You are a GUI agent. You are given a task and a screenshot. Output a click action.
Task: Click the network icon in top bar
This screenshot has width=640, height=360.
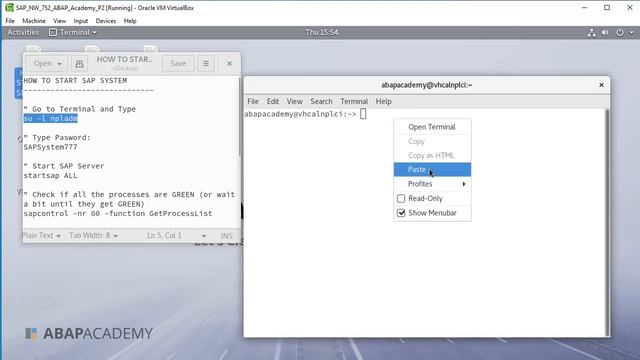591,33
